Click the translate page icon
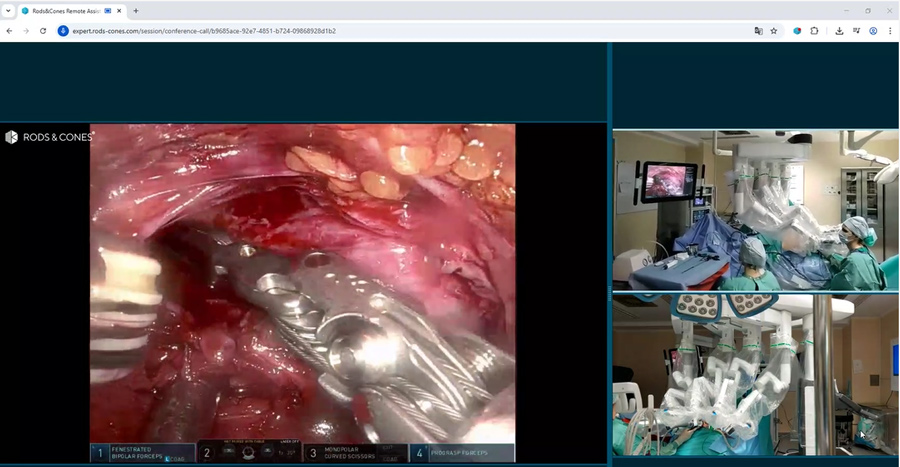The image size is (900, 467). (758, 31)
